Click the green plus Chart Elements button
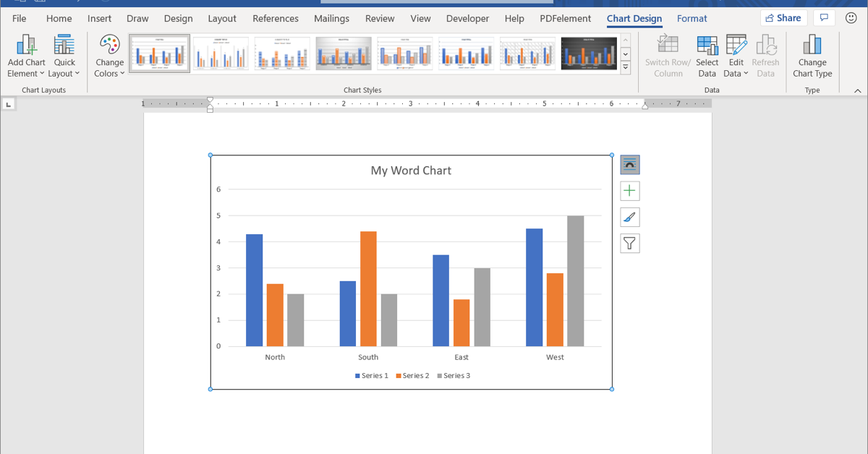 pos(630,191)
